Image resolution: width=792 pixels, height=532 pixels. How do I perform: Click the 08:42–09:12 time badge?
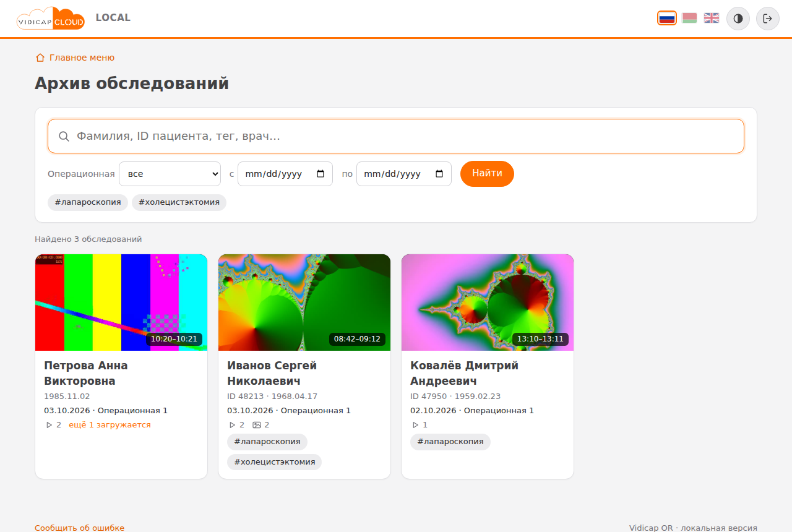tap(357, 339)
